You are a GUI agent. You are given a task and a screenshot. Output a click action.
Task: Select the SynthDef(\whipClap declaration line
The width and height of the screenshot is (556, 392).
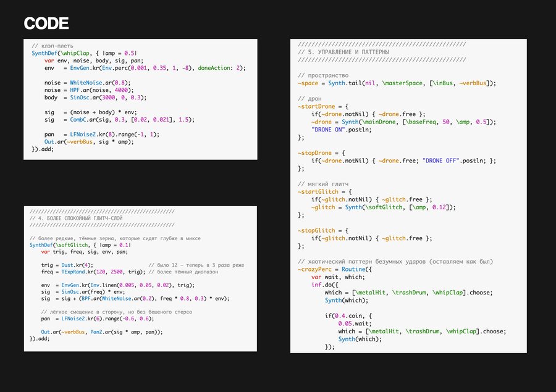(x=83, y=54)
